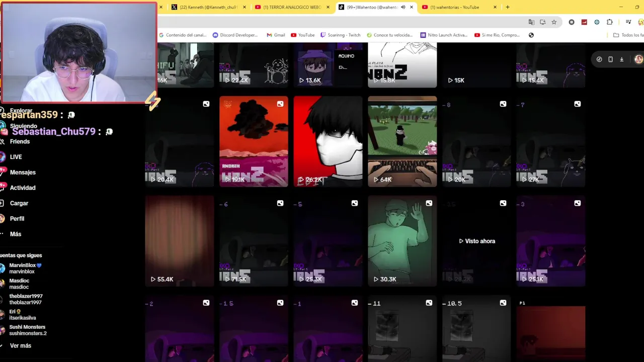Switch to the TERROR ANALOGICO YouTube tab
Image resolution: width=644 pixels, height=362 pixels.
pos(292,7)
